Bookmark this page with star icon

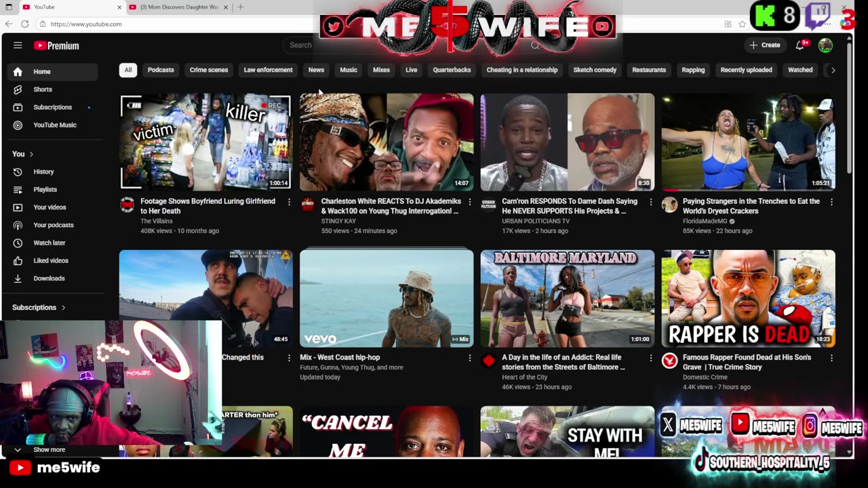(x=743, y=24)
